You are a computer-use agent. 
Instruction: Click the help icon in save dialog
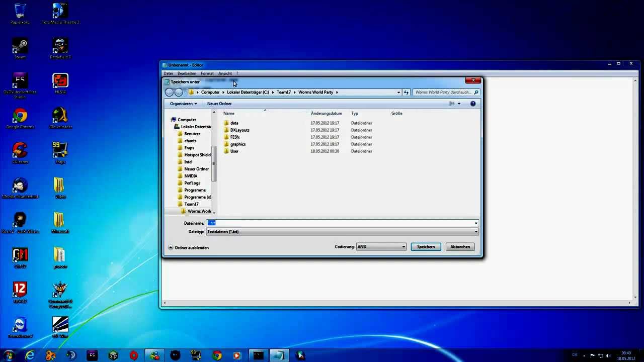click(x=473, y=104)
